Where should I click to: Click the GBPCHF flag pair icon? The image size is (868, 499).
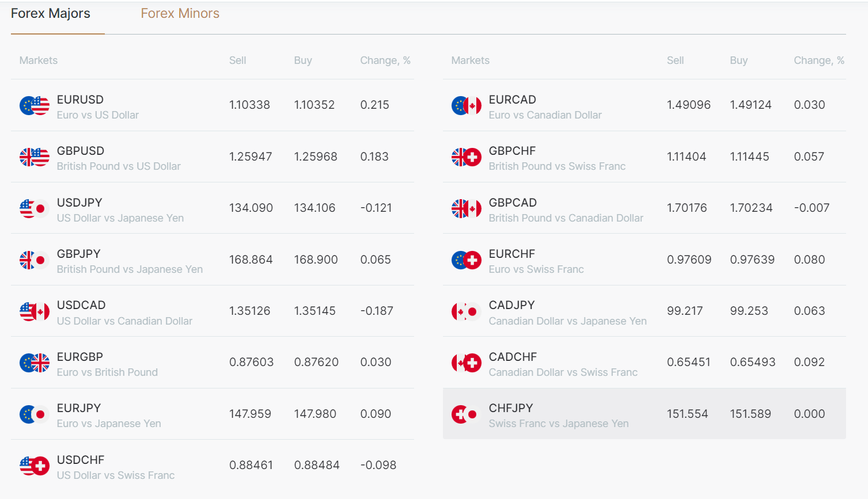467,157
